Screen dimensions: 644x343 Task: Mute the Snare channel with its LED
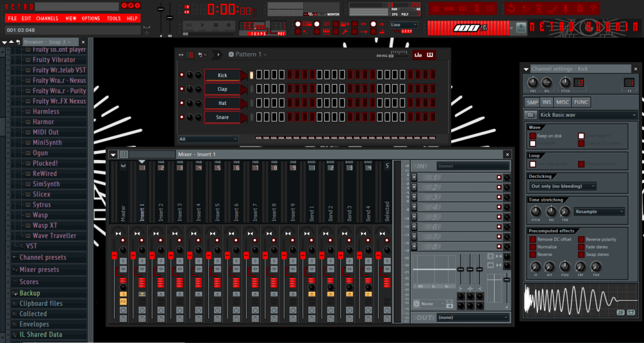click(181, 117)
